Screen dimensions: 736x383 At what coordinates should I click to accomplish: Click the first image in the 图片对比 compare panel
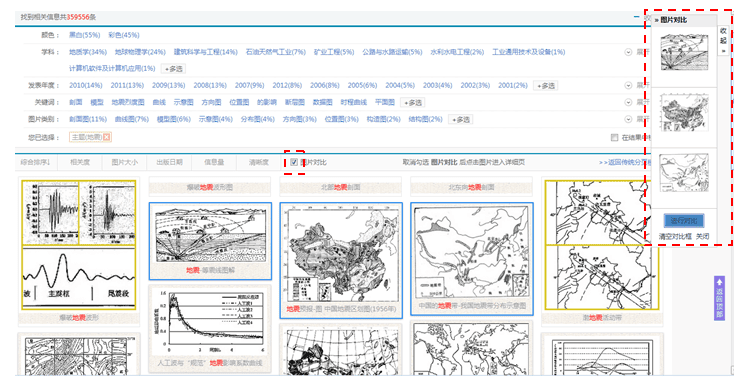coord(684,52)
